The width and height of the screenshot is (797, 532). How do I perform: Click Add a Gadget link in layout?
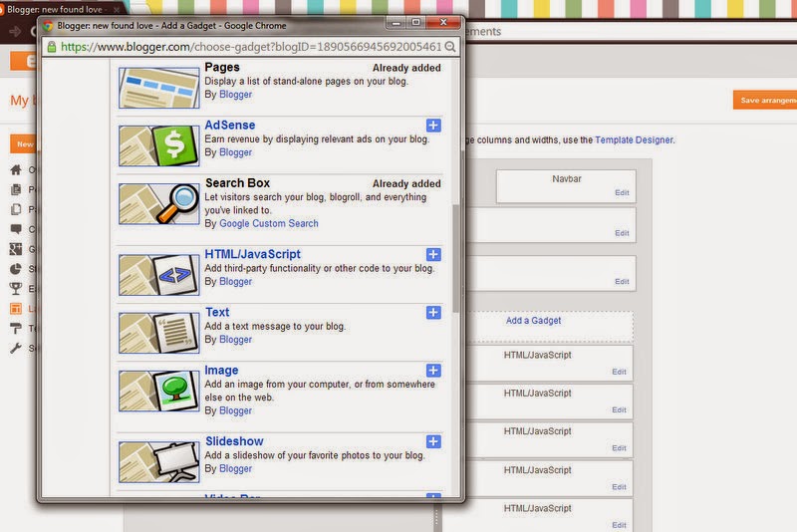point(533,321)
